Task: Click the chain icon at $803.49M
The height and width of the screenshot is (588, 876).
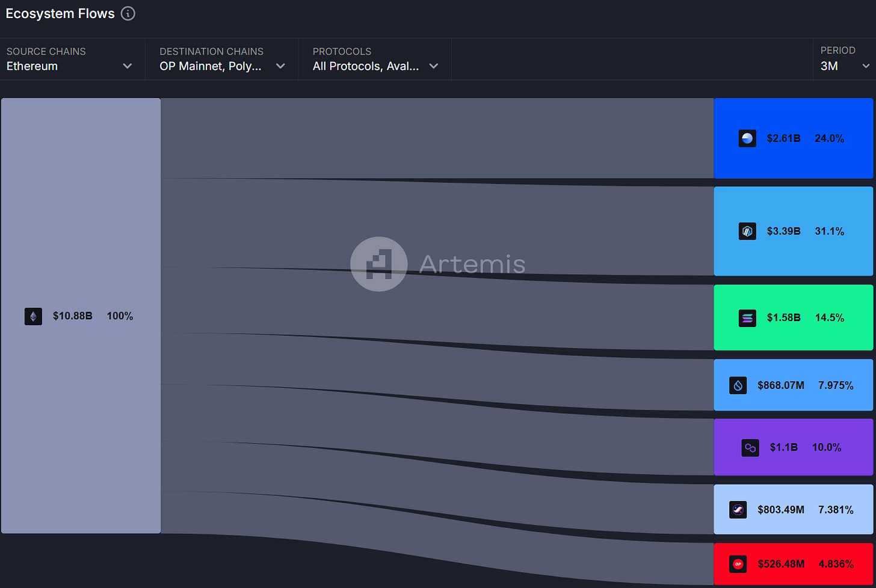Action: point(738,510)
